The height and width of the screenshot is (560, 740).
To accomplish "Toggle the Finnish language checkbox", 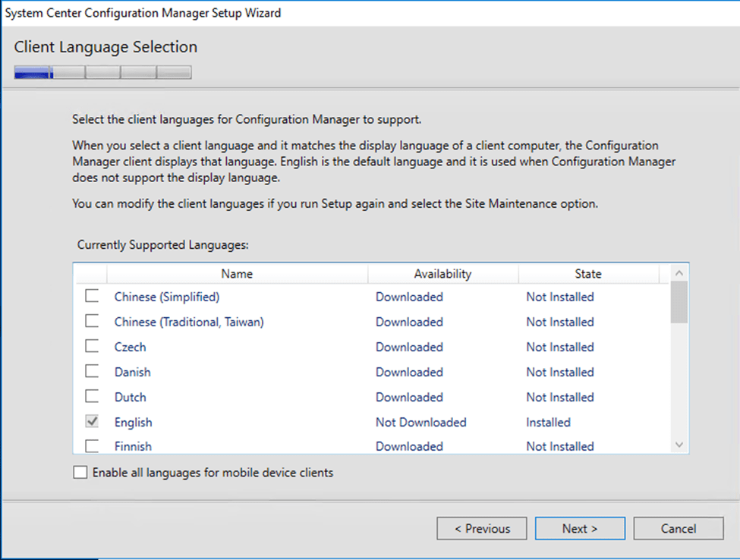I will (x=92, y=445).
